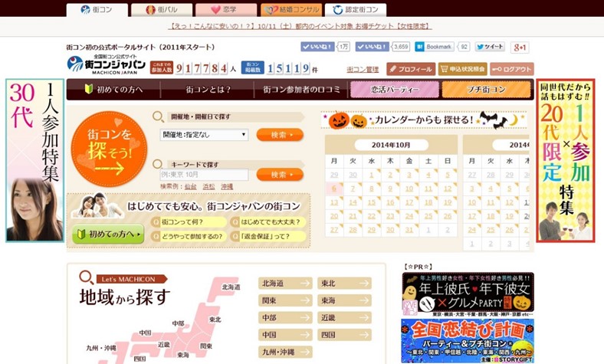Click the 街コンを探そう orange circle

(x=109, y=149)
